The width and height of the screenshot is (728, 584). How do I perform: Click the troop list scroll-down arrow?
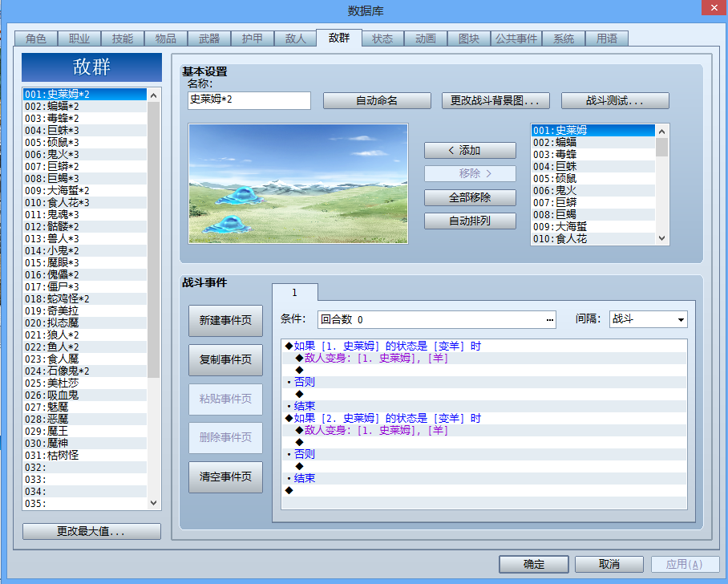coord(154,503)
